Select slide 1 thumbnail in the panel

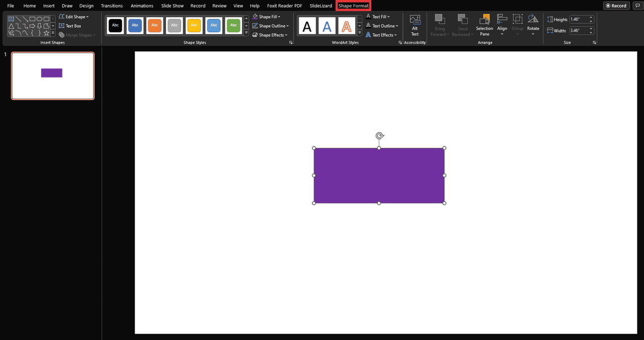(53, 76)
